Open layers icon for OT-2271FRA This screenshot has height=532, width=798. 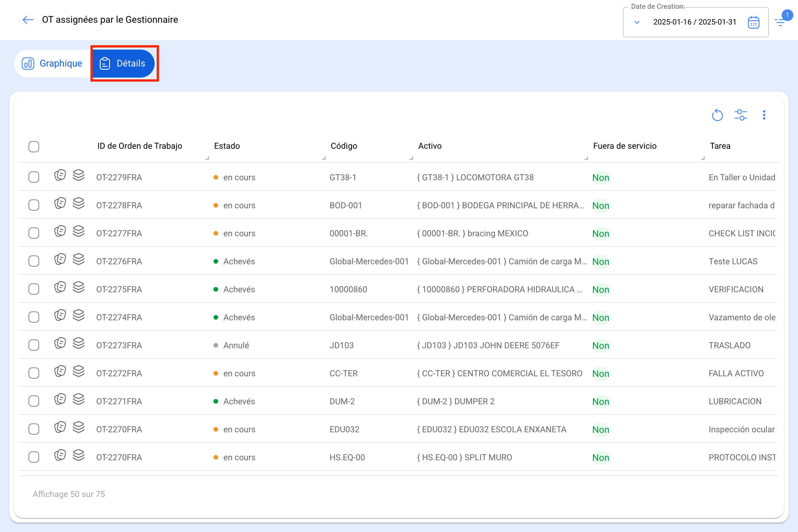79,399
